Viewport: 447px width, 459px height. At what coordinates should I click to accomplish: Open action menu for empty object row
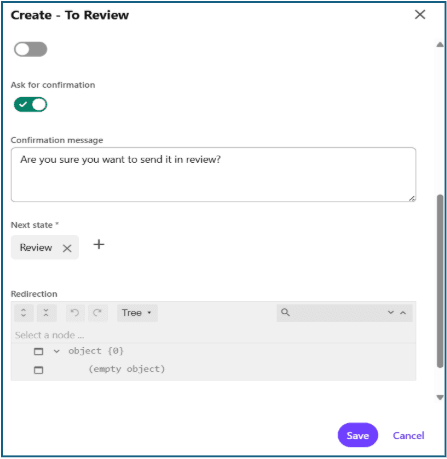[39, 370]
